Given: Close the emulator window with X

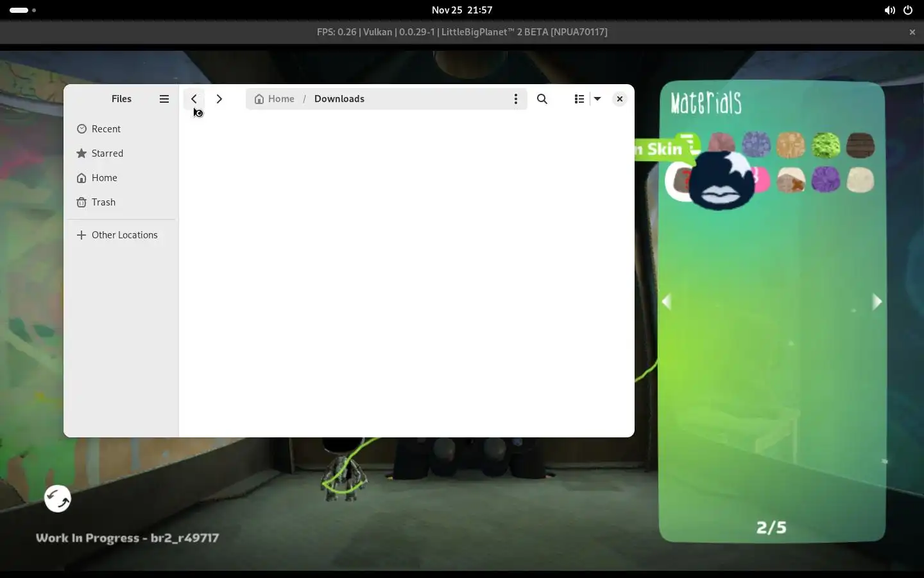Looking at the screenshot, I should click(x=912, y=32).
